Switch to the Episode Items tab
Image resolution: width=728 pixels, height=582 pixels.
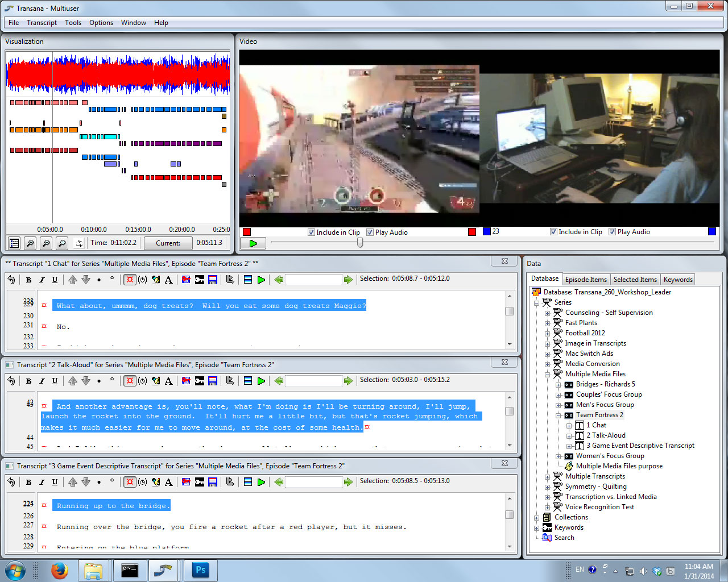click(x=586, y=280)
